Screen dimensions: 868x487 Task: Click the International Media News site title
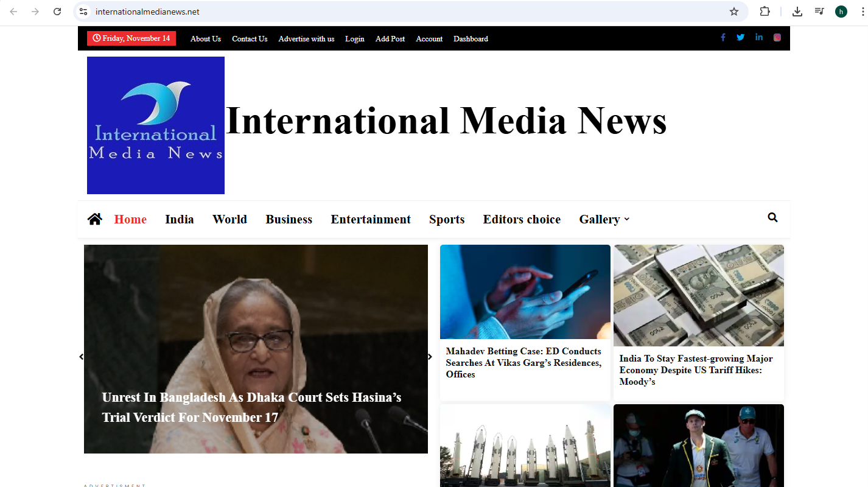coord(446,121)
